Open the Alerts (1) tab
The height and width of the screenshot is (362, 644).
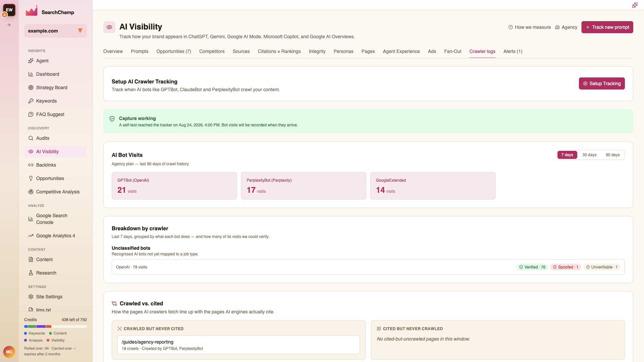513,51
